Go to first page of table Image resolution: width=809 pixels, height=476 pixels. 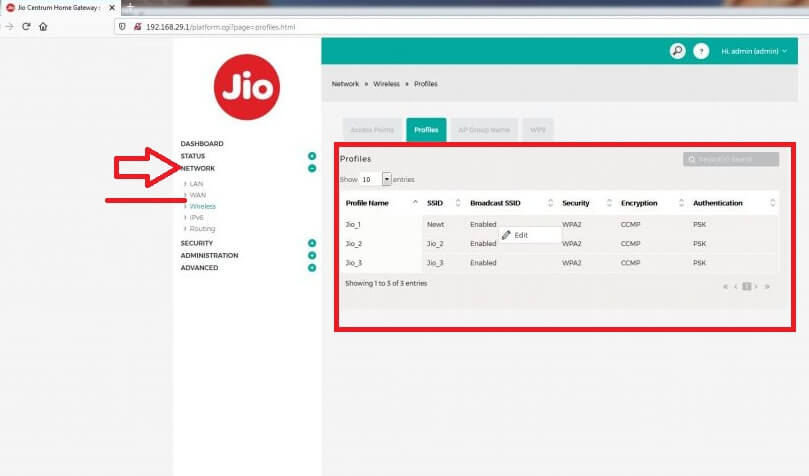point(725,286)
